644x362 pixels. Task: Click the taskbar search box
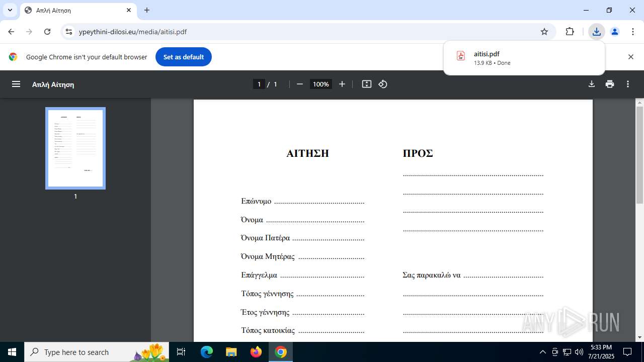[97, 352]
